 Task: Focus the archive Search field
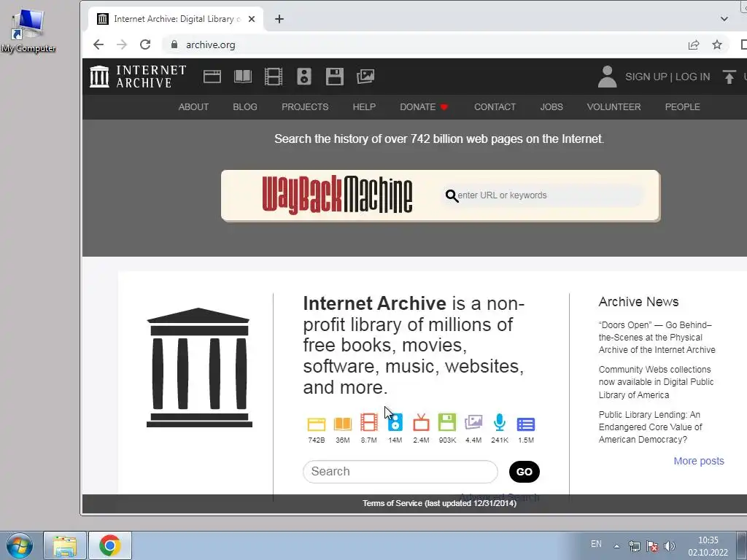[x=400, y=472]
